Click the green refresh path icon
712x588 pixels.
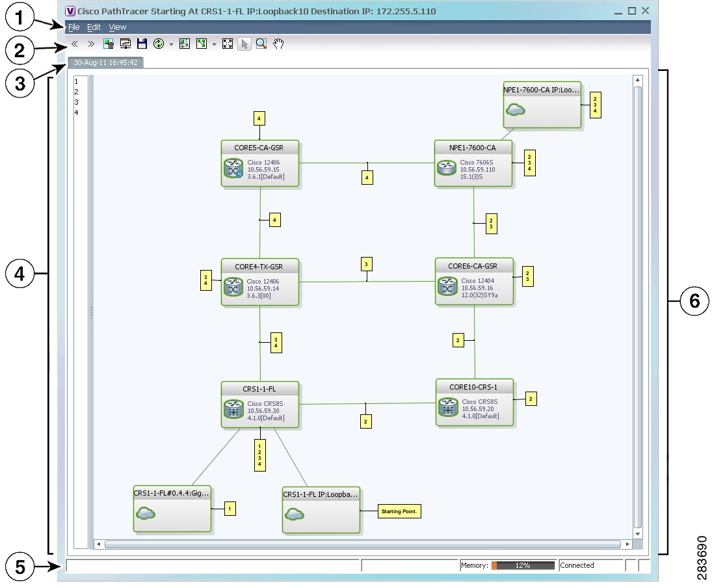pos(159,44)
